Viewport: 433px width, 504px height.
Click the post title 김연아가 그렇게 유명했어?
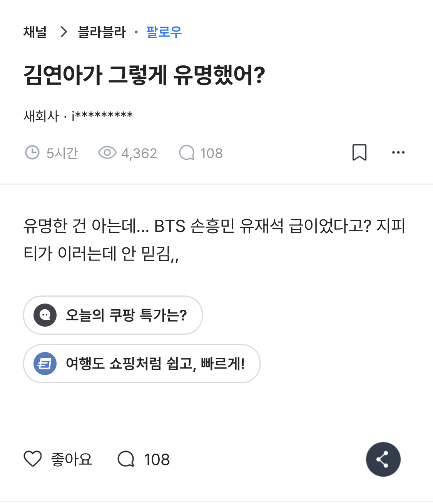[x=144, y=75]
